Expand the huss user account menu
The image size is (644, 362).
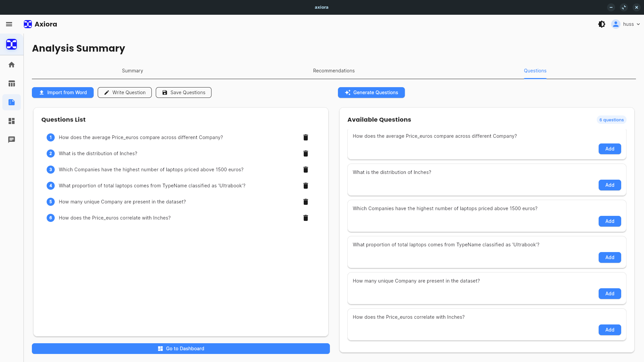click(626, 24)
